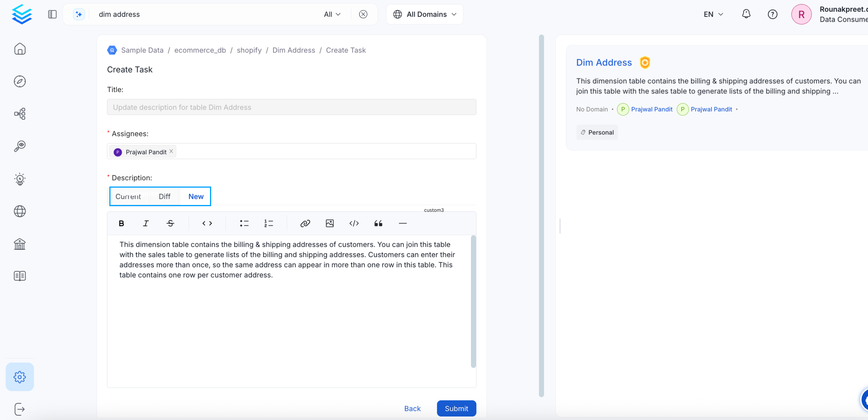Screen dimensions: 868x420
Task: Insert an image into the description
Action: [329, 223]
